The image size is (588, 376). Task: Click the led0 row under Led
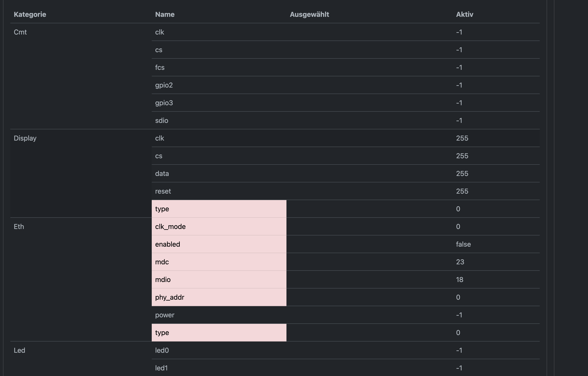click(x=162, y=350)
